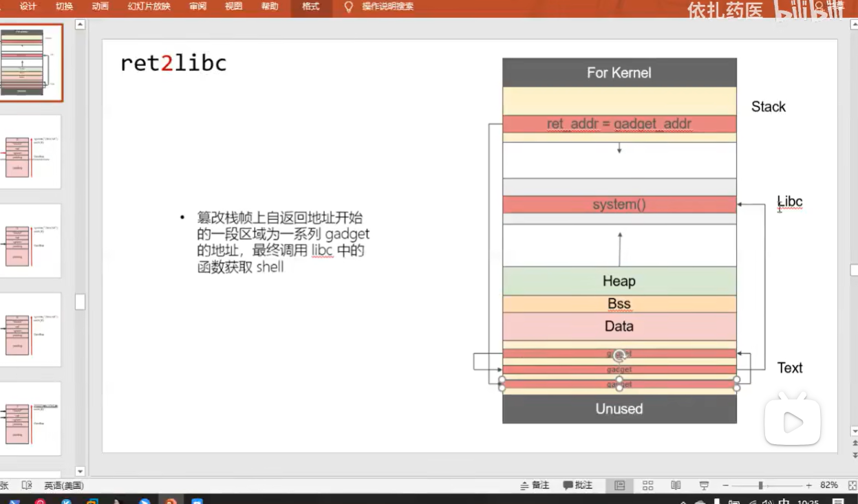Select the 格式 ribbon tab
Image resolution: width=858 pixels, height=504 pixels.
point(310,6)
